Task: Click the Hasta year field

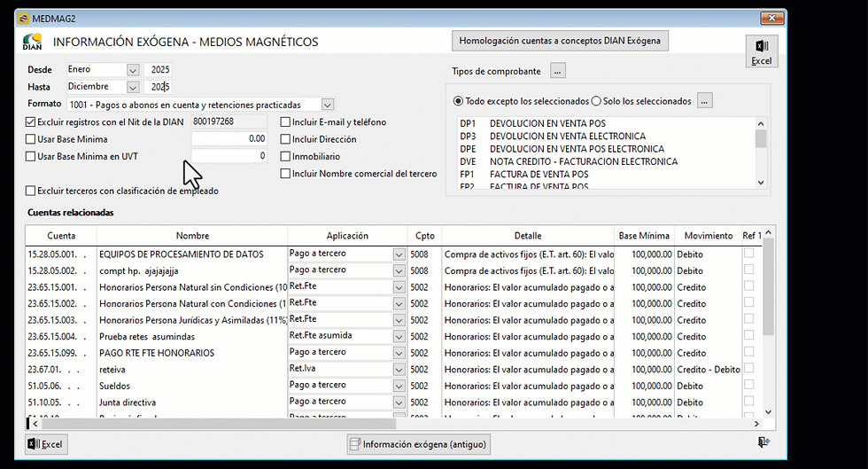Action: [x=158, y=87]
